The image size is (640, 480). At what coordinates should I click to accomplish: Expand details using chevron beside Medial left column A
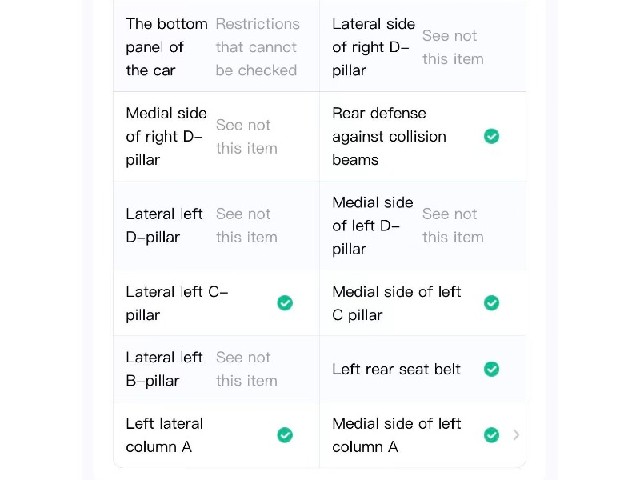click(516, 435)
